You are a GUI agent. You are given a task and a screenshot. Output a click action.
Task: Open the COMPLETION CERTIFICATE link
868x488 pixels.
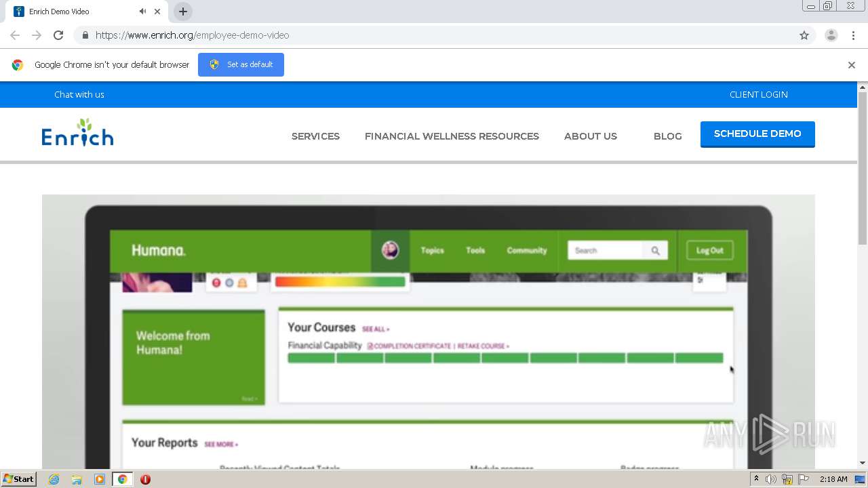410,346
